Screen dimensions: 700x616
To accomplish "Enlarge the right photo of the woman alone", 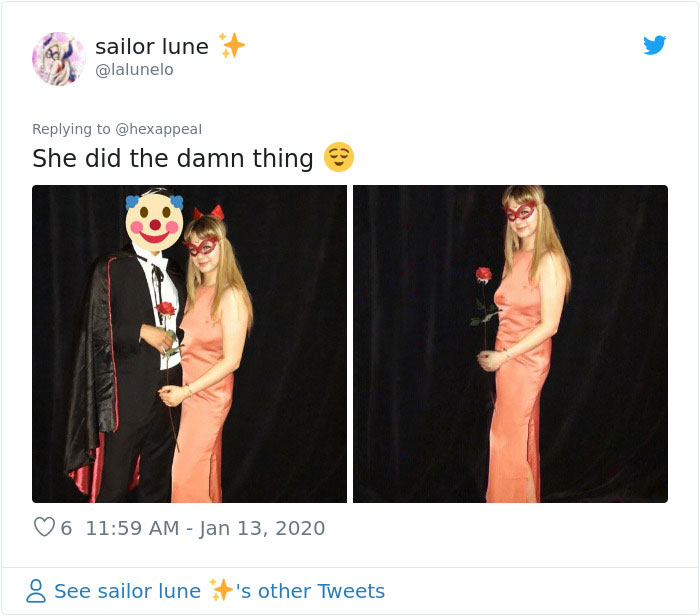I will 510,343.
